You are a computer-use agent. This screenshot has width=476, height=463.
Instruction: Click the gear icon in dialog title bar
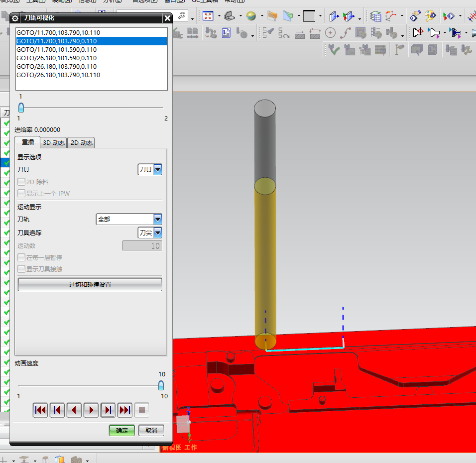click(15, 18)
